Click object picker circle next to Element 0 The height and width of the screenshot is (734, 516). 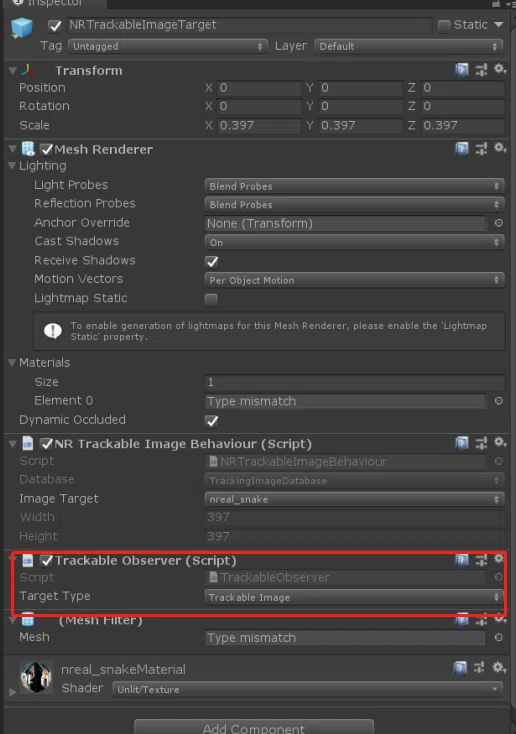coord(499,401)
